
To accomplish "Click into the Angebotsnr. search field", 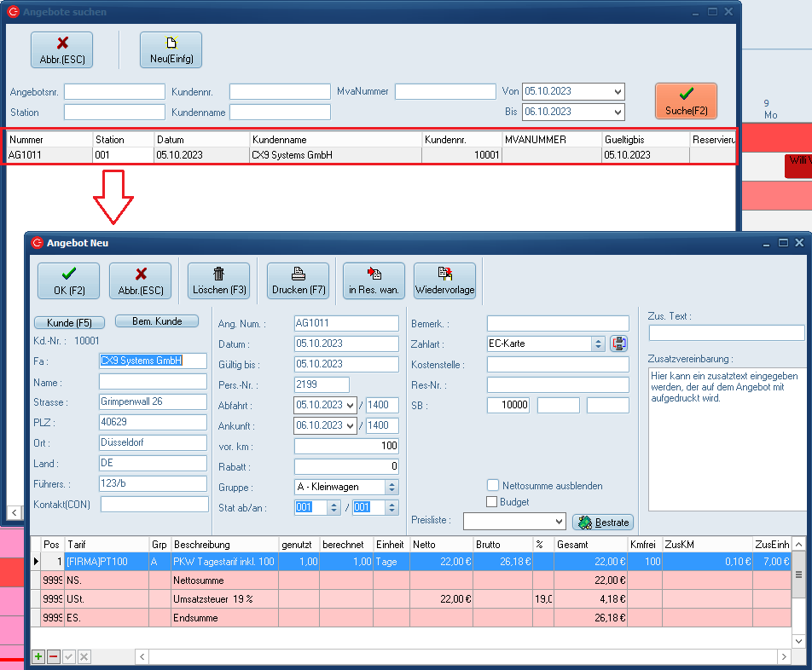I will point(114,91).
